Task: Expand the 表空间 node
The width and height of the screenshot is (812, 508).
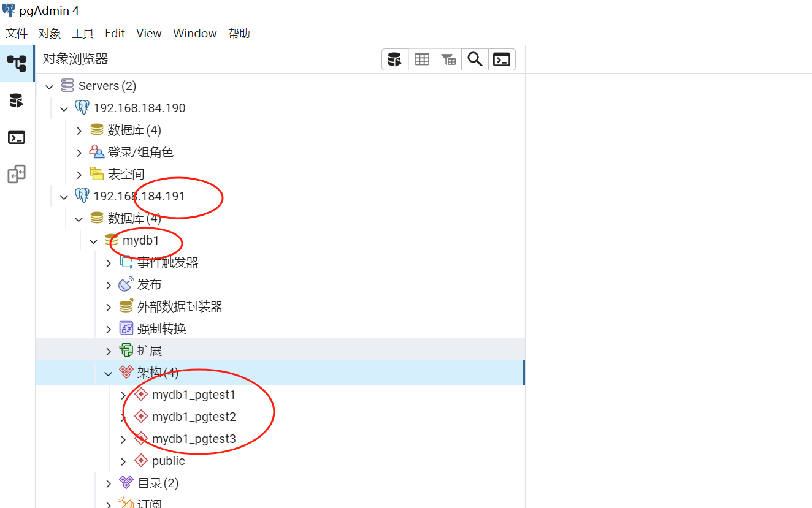Action: pos(79,175)
